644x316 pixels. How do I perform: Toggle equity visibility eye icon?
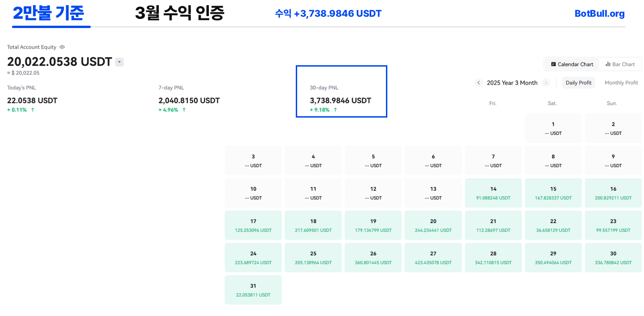point(62,47)
